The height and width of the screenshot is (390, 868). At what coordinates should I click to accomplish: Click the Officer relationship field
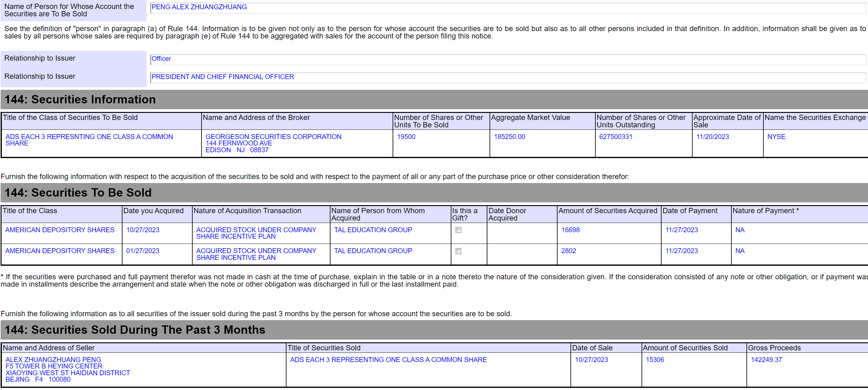pos(161,59)
